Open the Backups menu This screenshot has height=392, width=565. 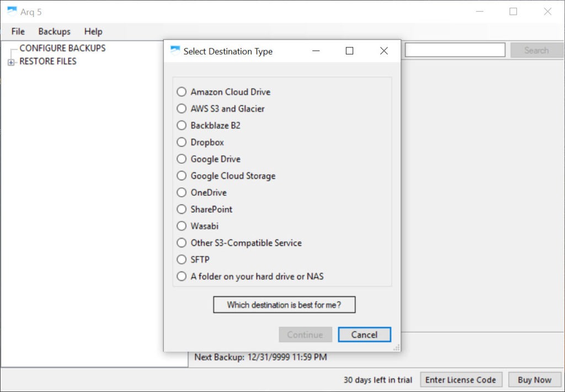pyautogui.click(x=55, y=31)
